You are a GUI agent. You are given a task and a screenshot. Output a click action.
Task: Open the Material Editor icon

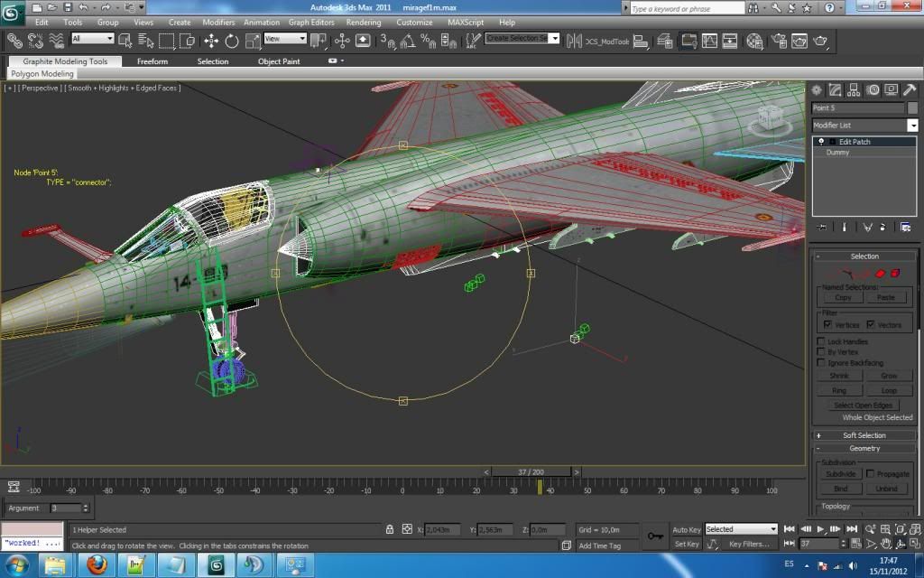coord(754,42)
